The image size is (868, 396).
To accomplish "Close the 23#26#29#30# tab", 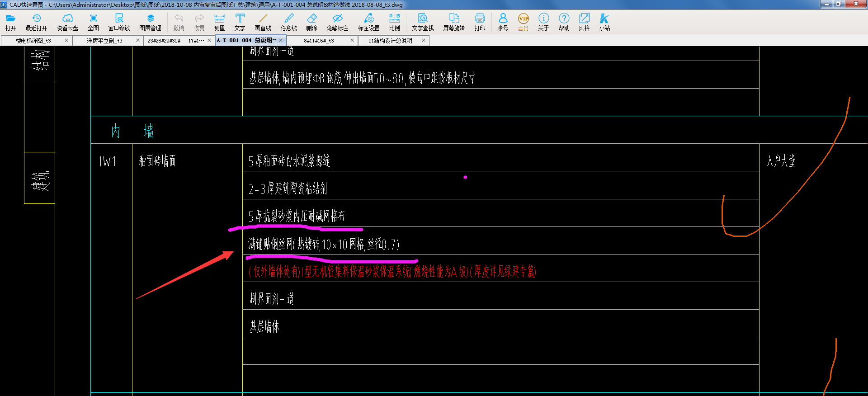I will (209, 40).
